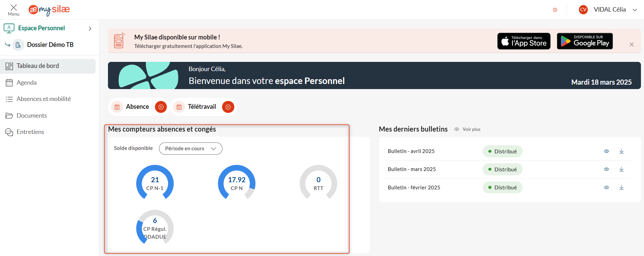Dismiss the mobile app banner
Image resolution: width=644 pixels, height=256 pixels.
(x=632, y=45)
